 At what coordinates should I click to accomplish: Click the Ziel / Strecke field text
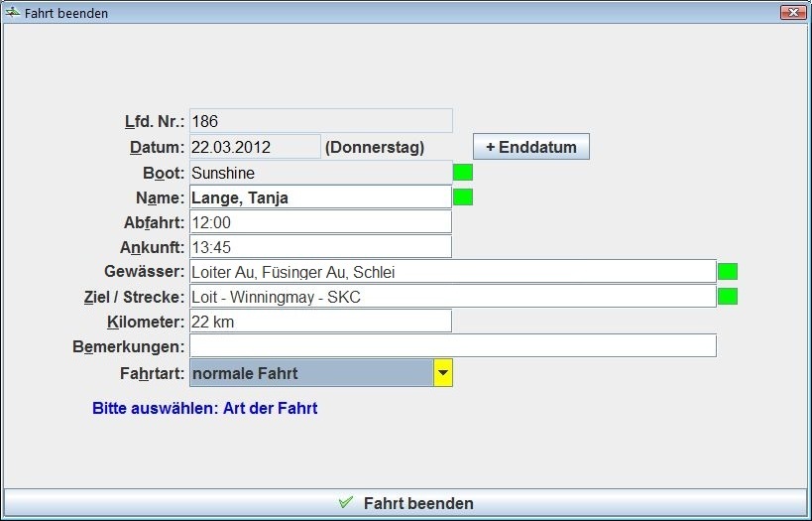452,296
